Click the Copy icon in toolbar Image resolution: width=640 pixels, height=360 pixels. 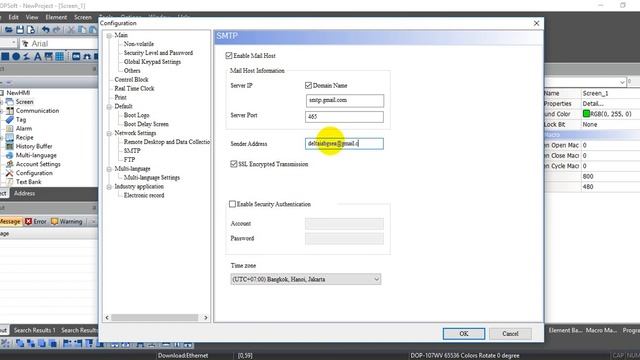82,30
